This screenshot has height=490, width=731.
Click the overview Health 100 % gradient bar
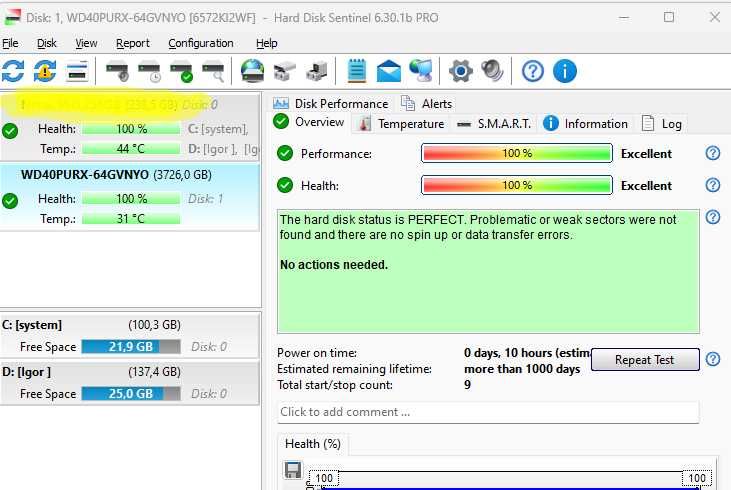[x=517, y=185]
